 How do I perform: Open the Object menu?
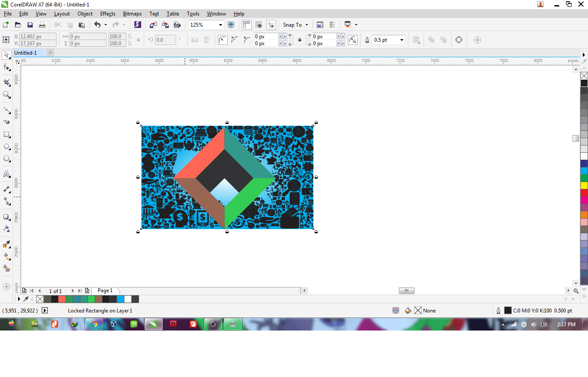point(85,14)
